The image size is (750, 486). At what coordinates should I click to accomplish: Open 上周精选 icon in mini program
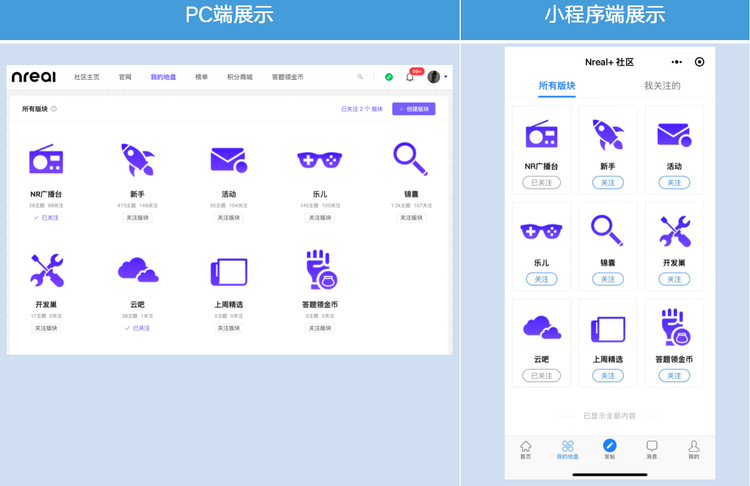[608, 329]
